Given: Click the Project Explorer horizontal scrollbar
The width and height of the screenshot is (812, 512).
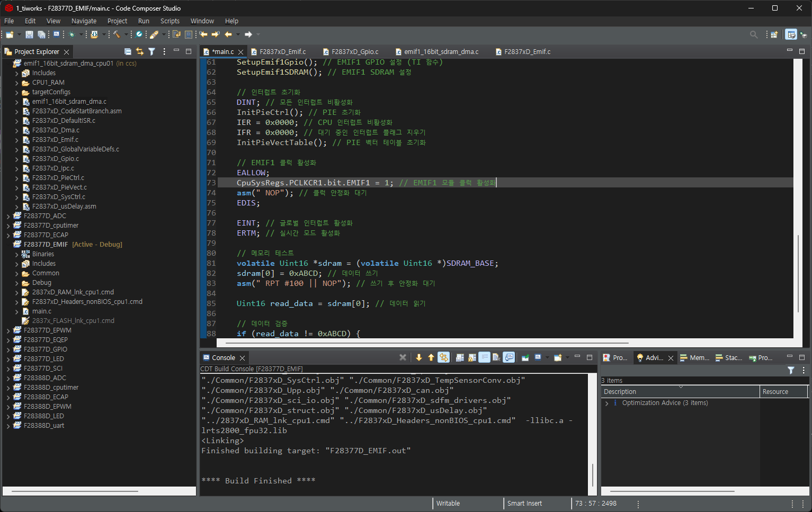Looking at the screenshot, I should point(75,491).
